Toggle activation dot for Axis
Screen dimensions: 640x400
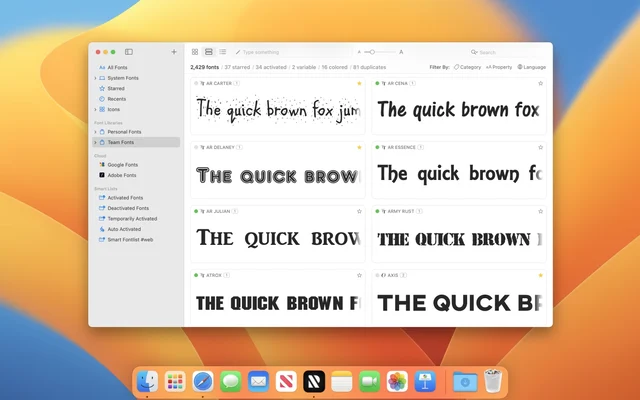(x=377, y=276)
